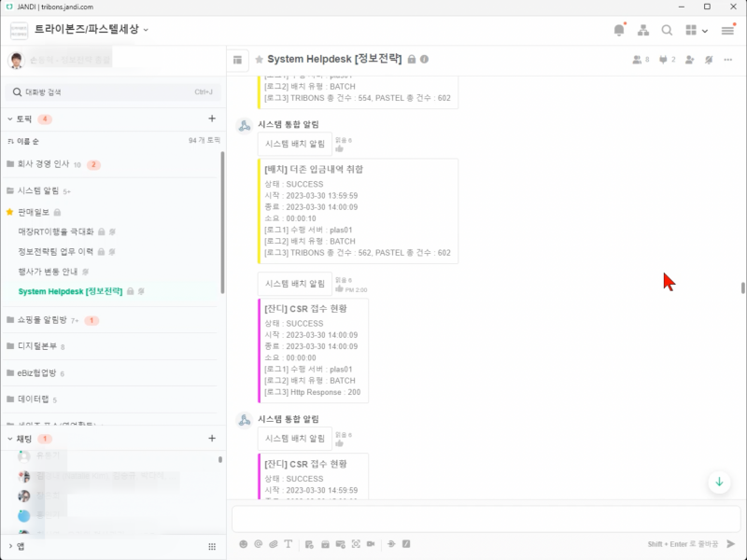Click the send message arrow

(x=730, y=543)
